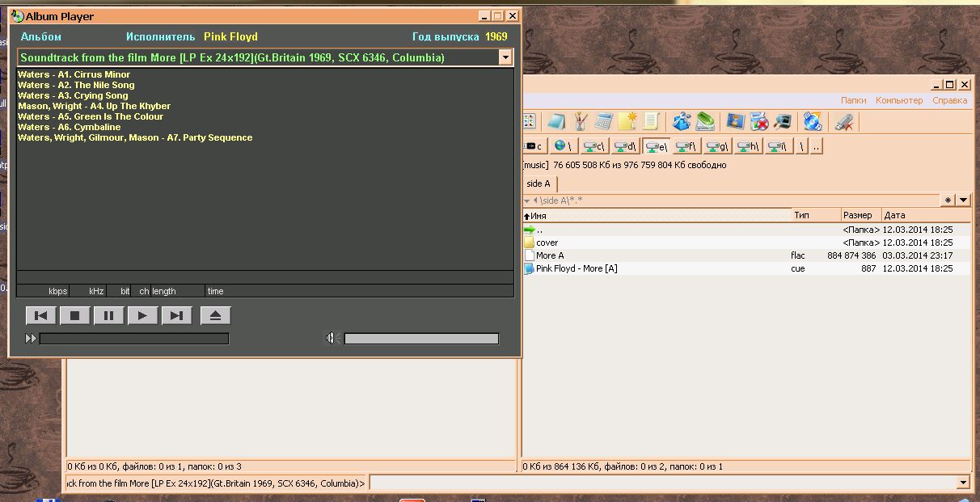The image size is (980, 502).
Task: Select track A6. Cymbaline
Action: [x=69, y=127]
